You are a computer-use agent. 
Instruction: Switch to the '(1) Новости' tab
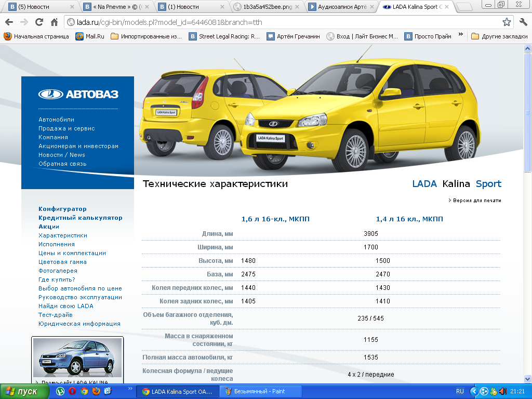point(192,7)
